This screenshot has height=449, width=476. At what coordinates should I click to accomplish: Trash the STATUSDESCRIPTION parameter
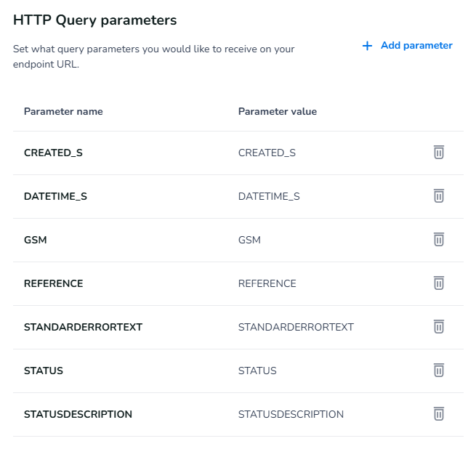click(x=439, y=414)
